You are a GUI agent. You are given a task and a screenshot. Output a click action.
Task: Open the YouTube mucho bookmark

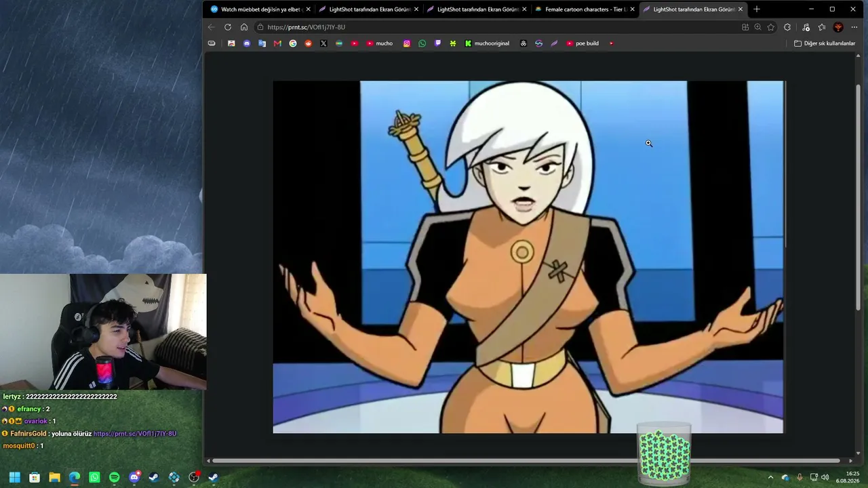click(x=380, y=43)
